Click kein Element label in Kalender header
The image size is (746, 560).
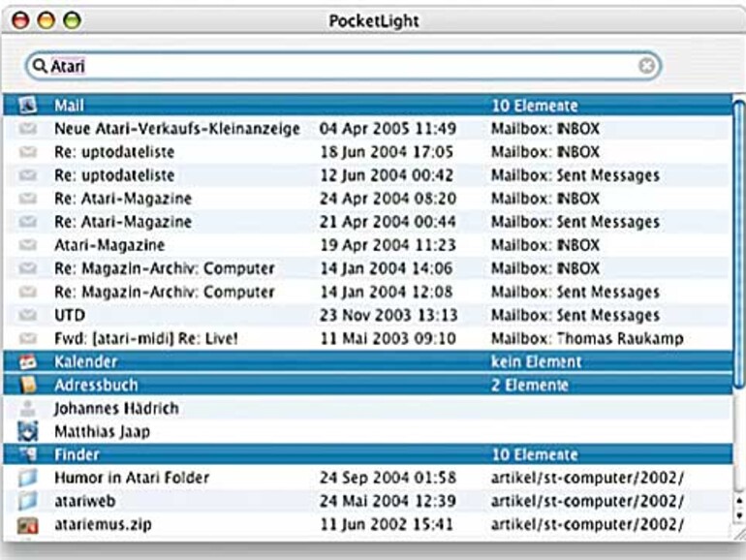(536, 361)
